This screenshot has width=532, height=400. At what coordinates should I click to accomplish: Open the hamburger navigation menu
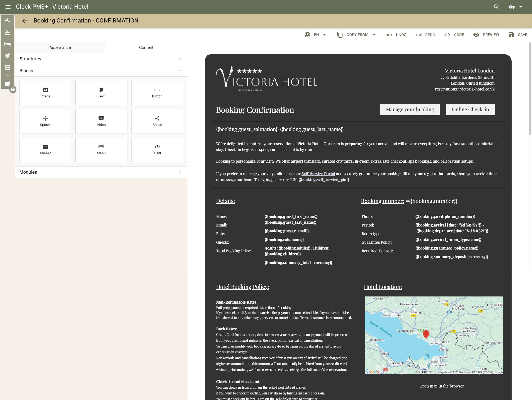pyautogui.click(x=8, y=7)
